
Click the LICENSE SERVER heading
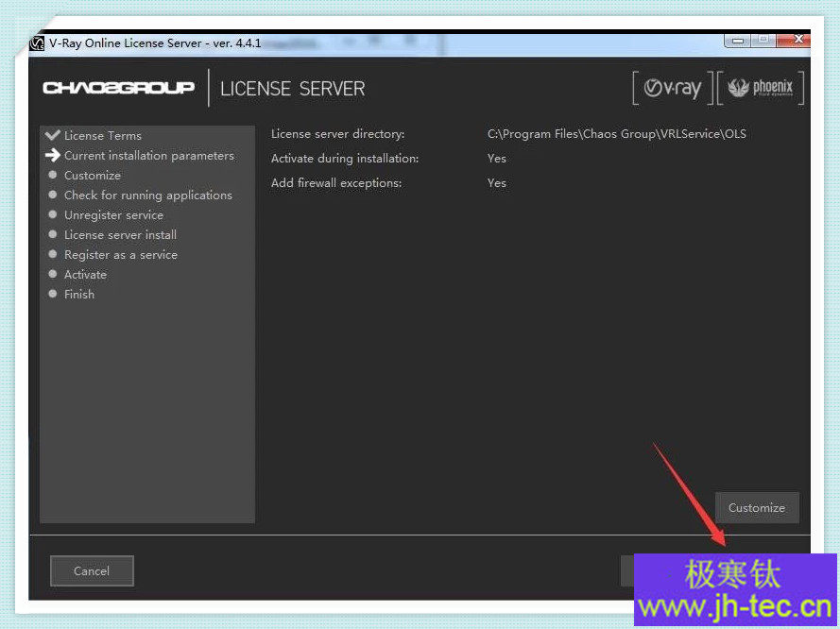point(293,89)
